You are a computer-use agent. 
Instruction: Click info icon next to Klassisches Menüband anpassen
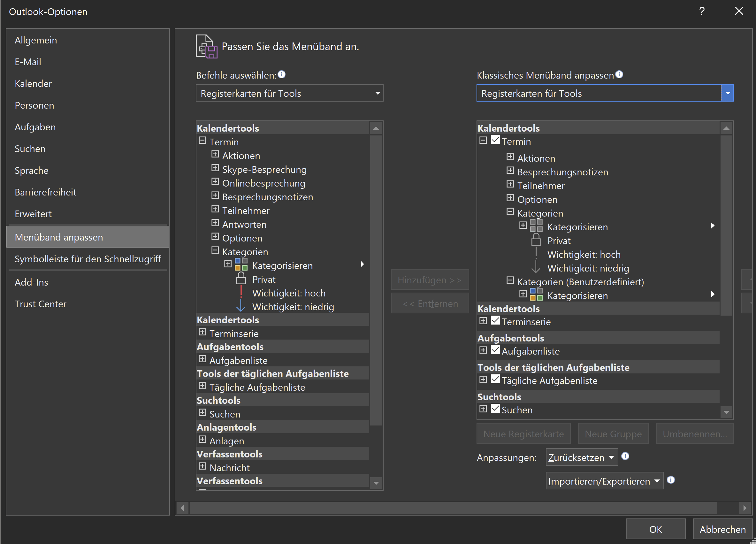619,74
